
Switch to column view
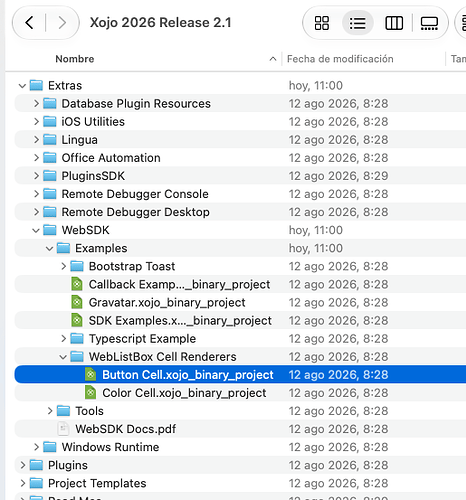(394, 23)
